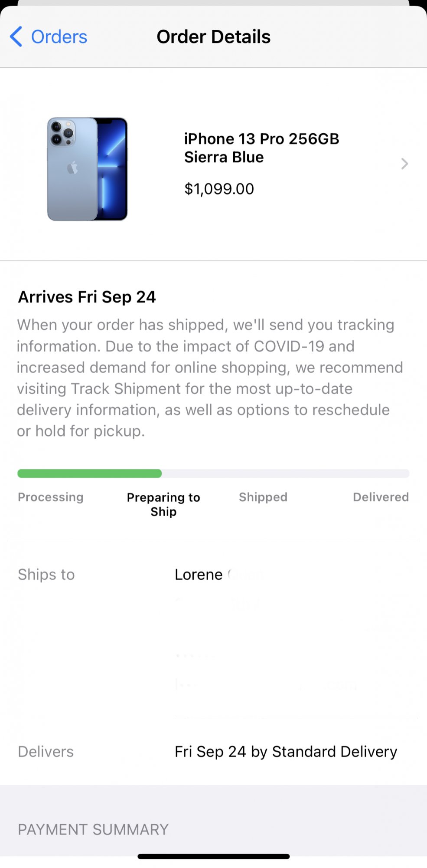The width and height of the screenshot is (427, 868).
Task: Tap the $1,099.00 price
Action: pyautogui.click(x=219, y=189)
